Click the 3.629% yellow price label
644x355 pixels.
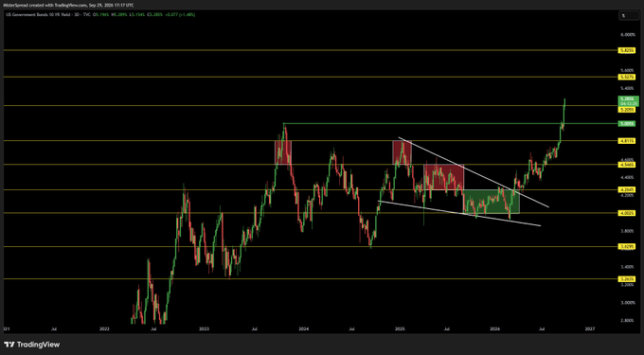626,246
